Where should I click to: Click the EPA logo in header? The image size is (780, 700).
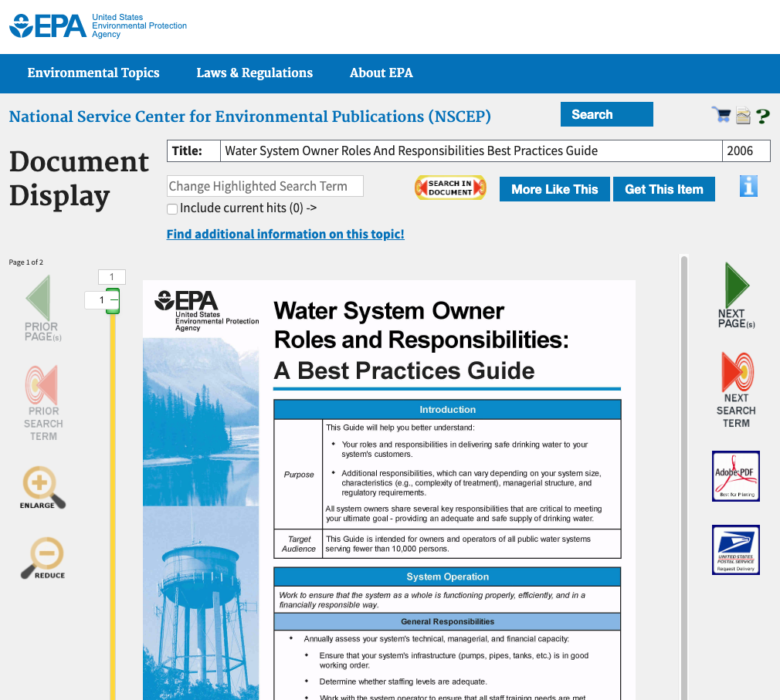tap(98, 25)
